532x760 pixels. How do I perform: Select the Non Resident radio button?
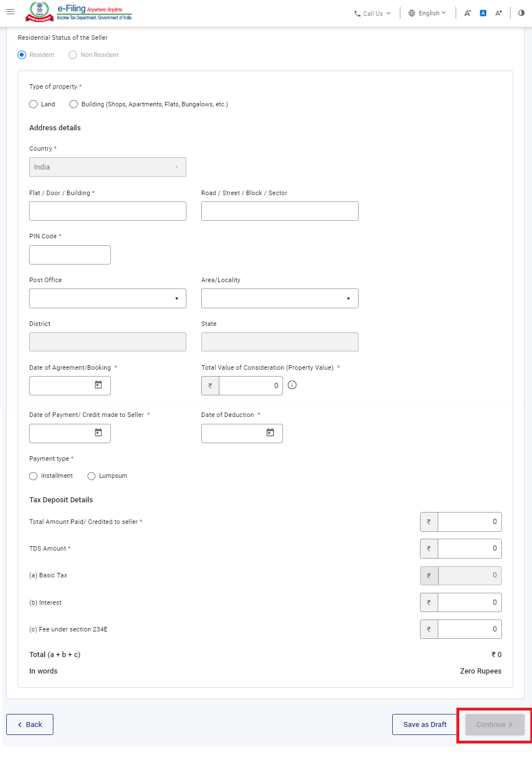pos(73,55)
